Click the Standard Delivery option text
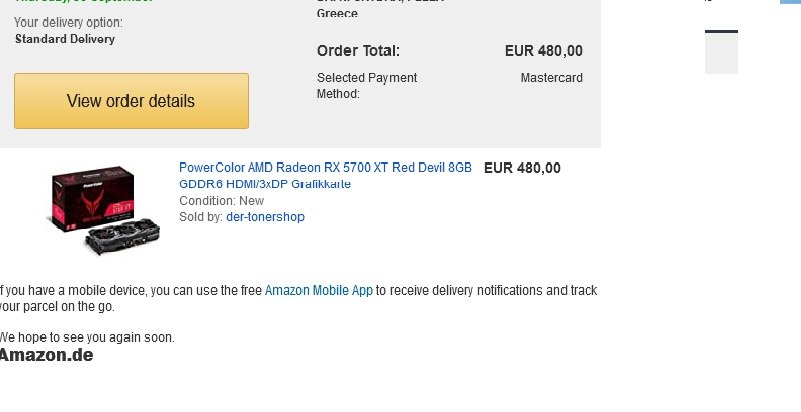The width and height of the screenshot is (801, 412). tap(65, 39)
